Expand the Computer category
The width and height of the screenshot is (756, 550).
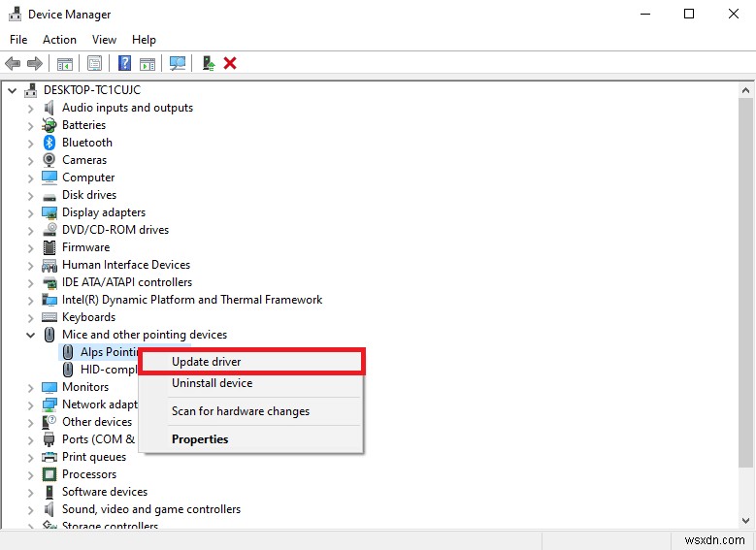point(30,178)
